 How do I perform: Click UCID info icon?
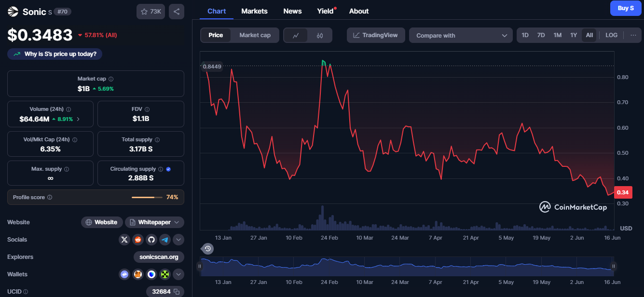coord(26,292)
